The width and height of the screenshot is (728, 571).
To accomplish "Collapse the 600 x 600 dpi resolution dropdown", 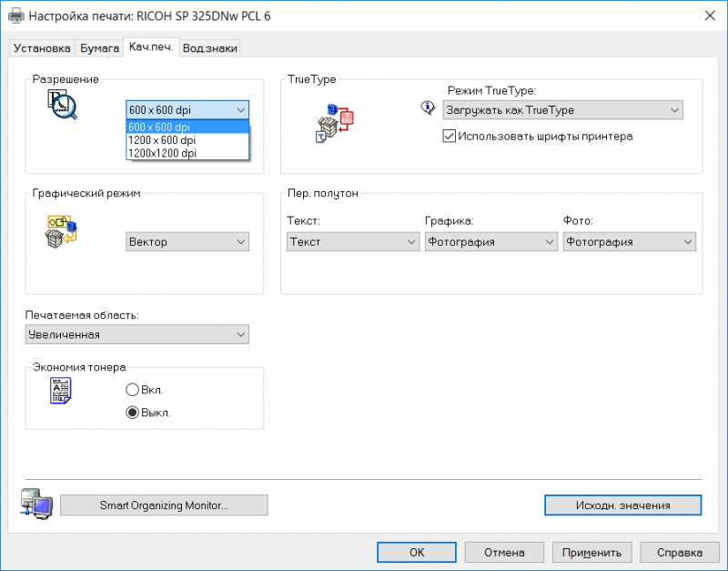I will 187,110.
